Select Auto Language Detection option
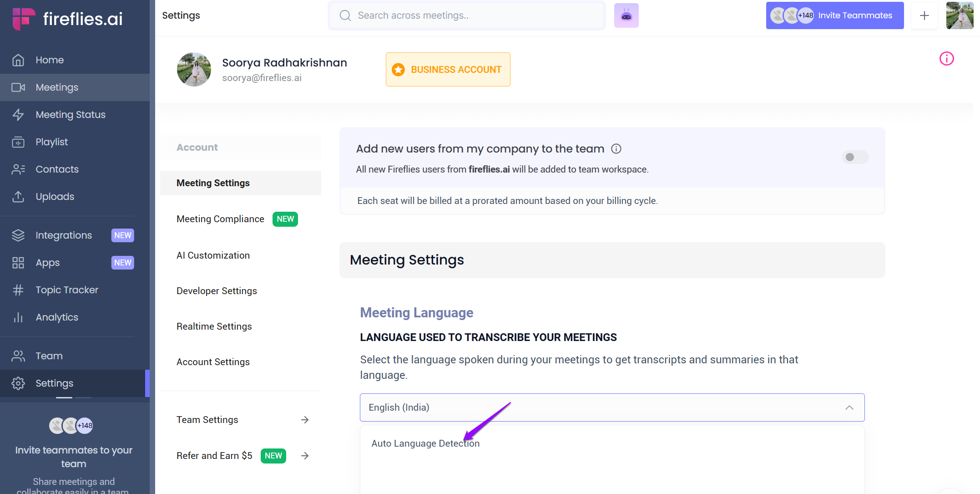 (x=425, y=443)
